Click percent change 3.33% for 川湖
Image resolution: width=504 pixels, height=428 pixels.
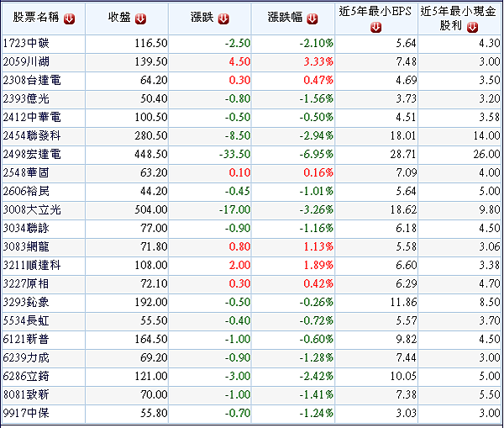318,61
